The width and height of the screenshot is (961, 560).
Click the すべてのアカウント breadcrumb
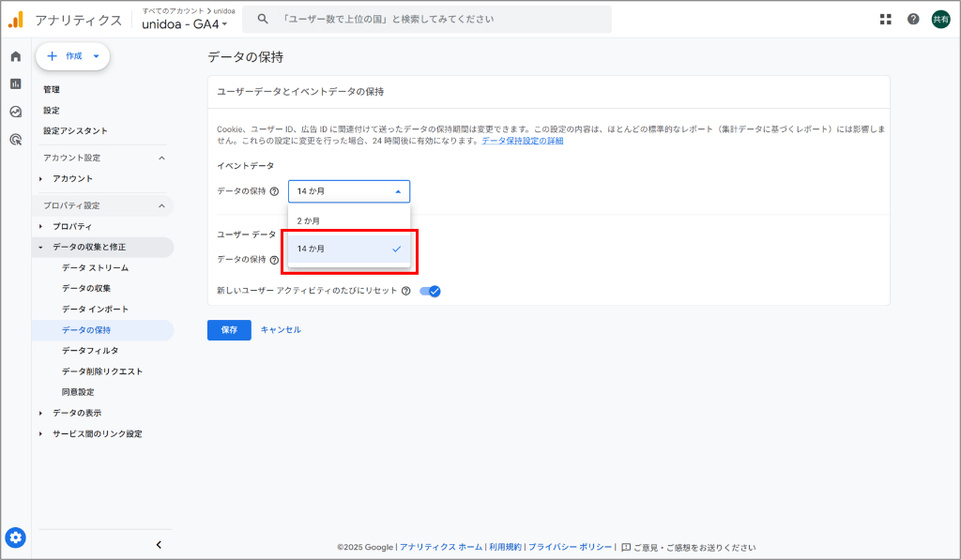pyautogui.click(x=173, y=11)
